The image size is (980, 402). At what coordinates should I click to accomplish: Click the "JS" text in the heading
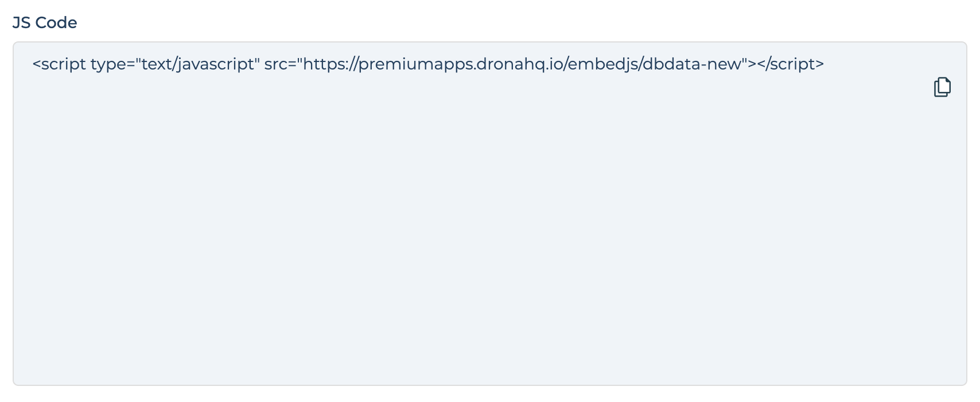(22, 23)
